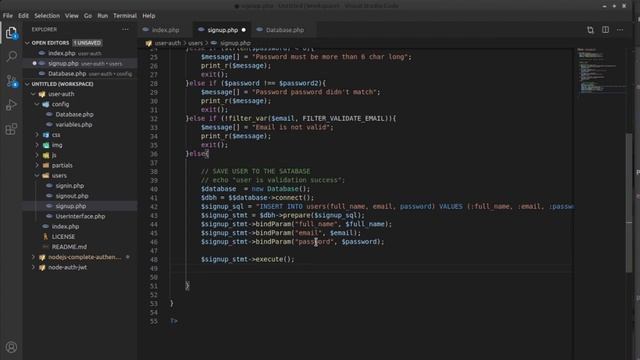Open the Selection menu

coord(47,16)
